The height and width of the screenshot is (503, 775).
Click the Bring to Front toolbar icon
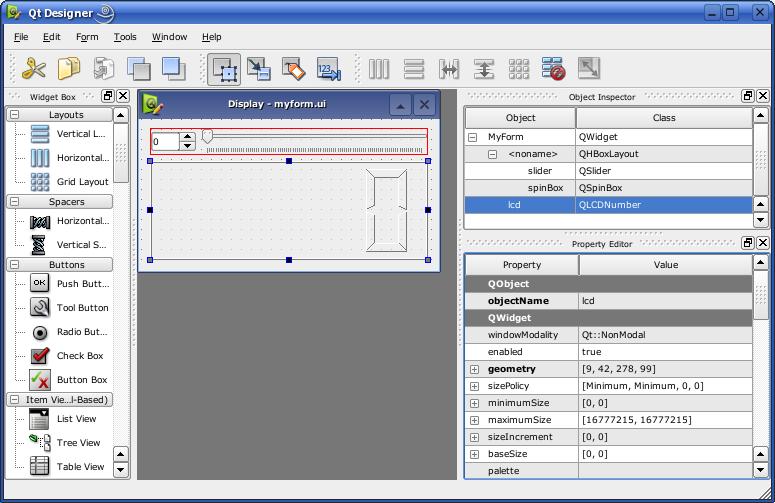[174, 69]
